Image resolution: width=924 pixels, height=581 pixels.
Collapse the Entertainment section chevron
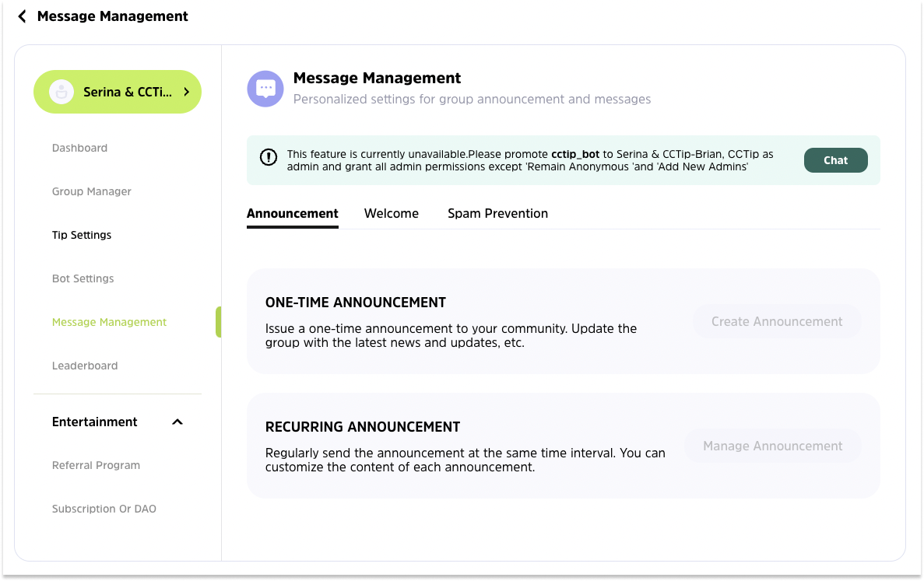click(x=177, y=422)
